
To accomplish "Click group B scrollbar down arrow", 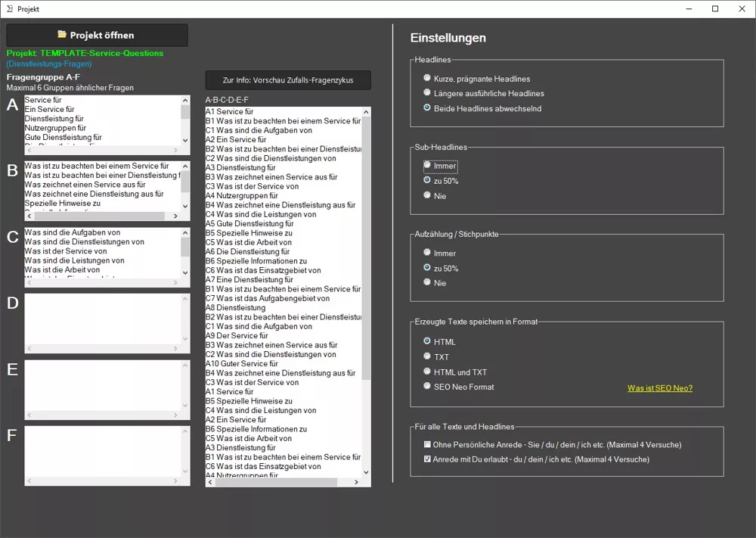I will tap(185, 207).
